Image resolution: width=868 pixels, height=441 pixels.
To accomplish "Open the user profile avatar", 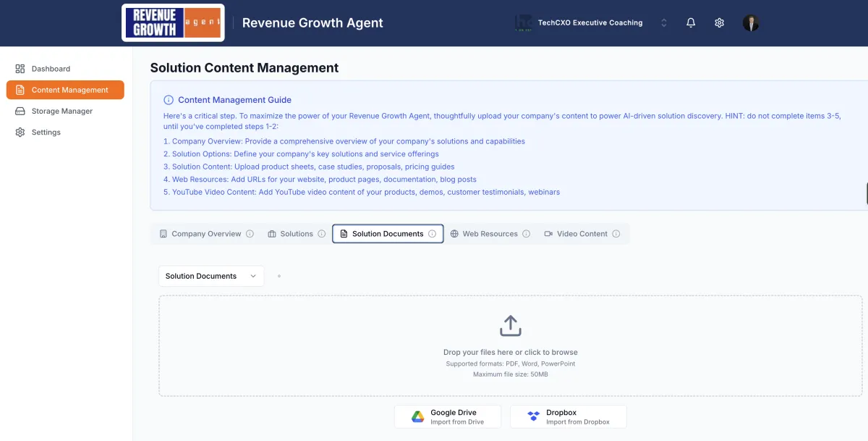I will tap(751, 22).
